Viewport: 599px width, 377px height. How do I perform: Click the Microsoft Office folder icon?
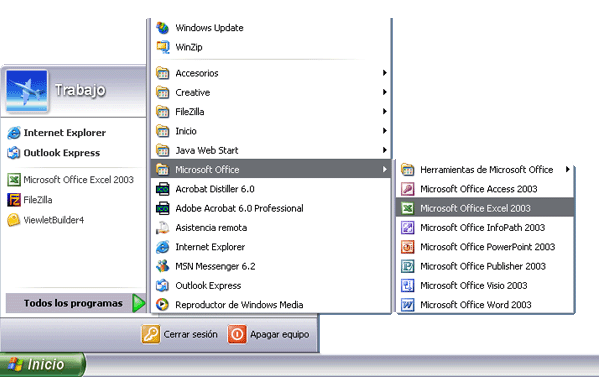click(x=163, y=169)
